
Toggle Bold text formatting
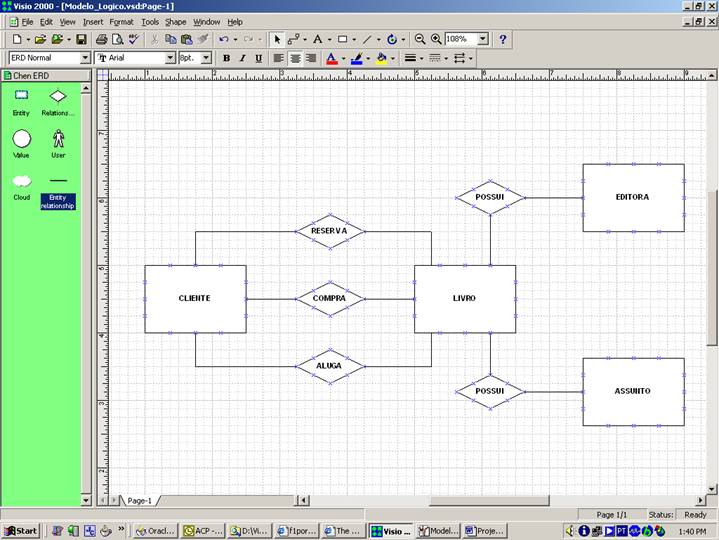(226, 58)
